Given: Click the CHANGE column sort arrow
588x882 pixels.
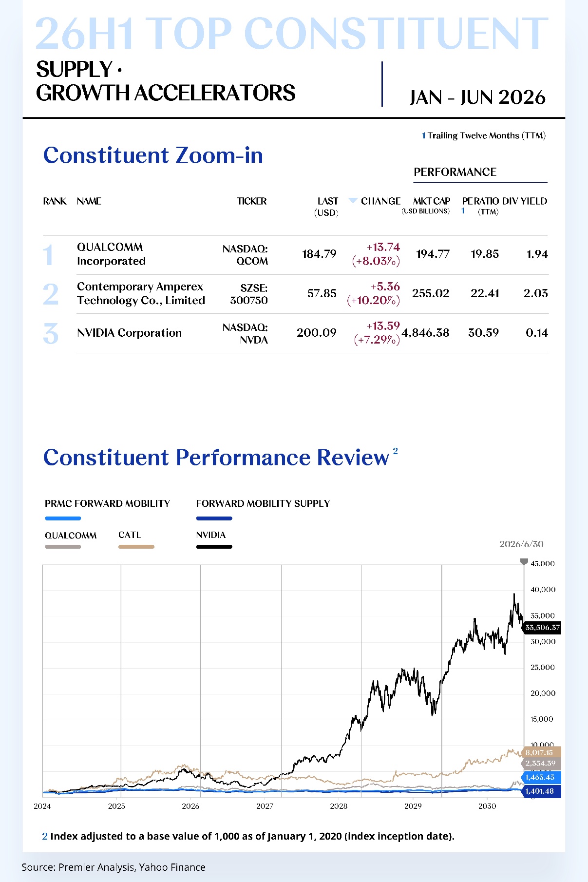Looking at the screenshot, I should [x=353, y=200].
